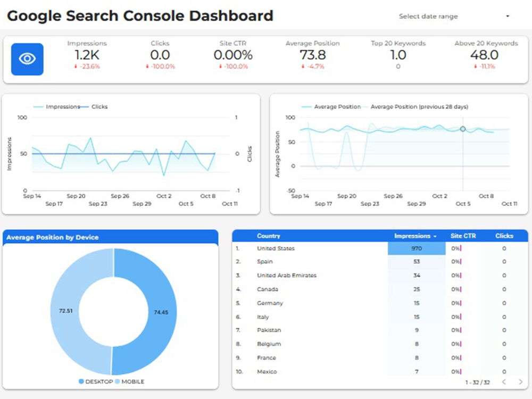Select the Canada row
Image resolution: width=532 pixels, height=399 pixels.
380,289
